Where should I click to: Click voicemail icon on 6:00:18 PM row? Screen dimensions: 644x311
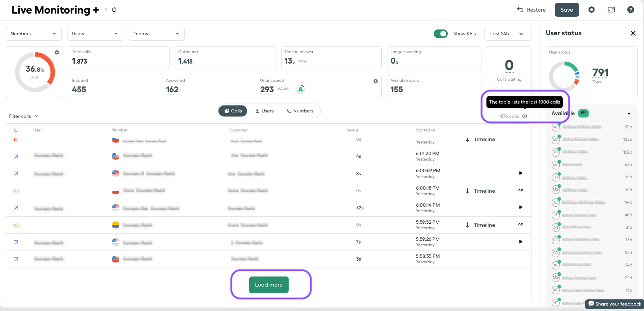(521, 190)
